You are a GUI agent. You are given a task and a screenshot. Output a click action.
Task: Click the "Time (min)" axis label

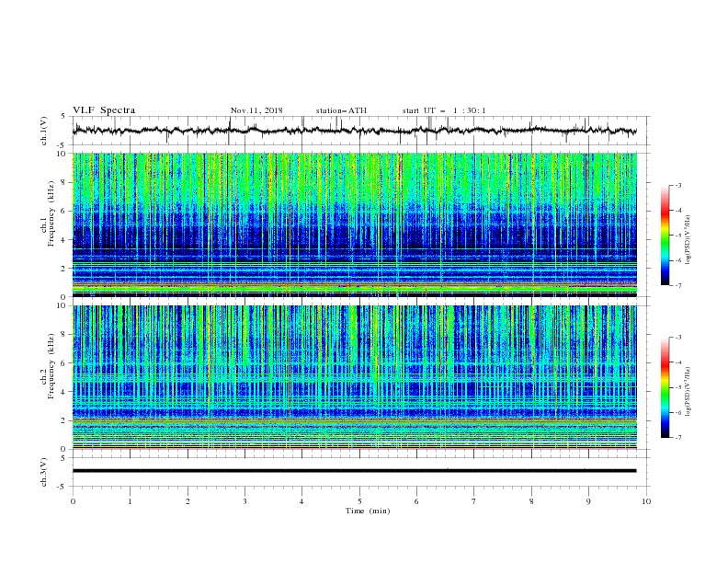tap(368, 511)
